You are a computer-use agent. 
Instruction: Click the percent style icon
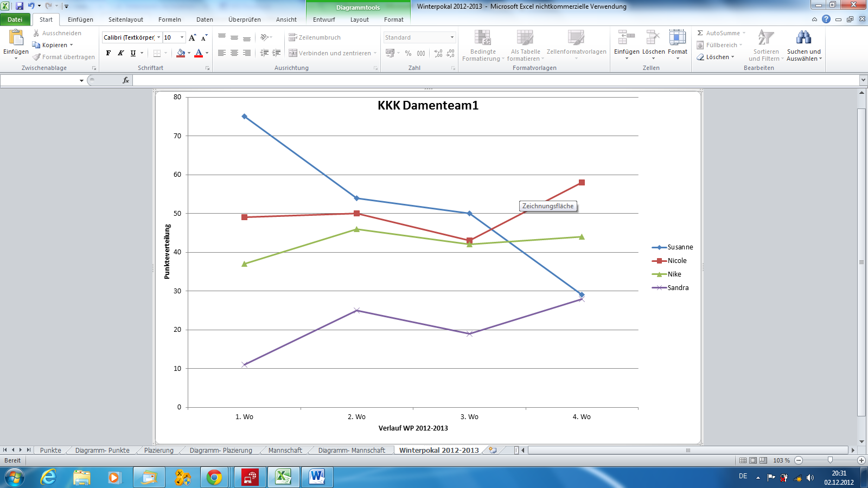tap(408, 53)
